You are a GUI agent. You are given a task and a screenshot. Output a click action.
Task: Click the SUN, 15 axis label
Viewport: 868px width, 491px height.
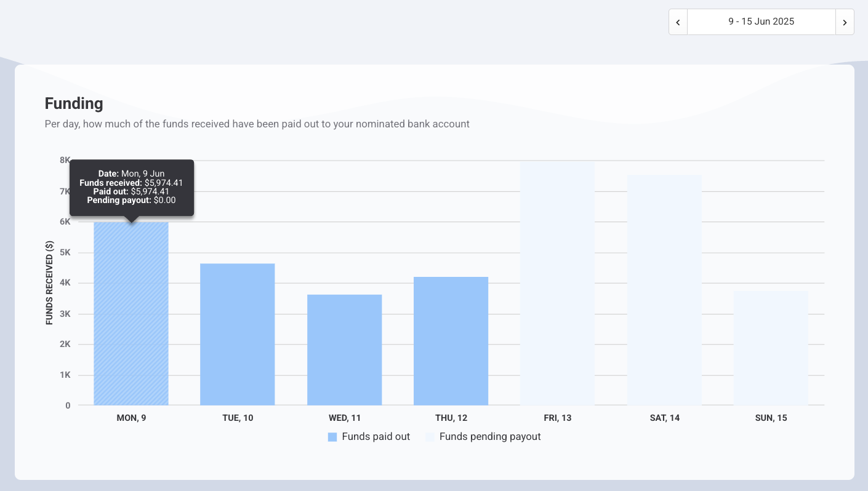(x=771, y=418)
